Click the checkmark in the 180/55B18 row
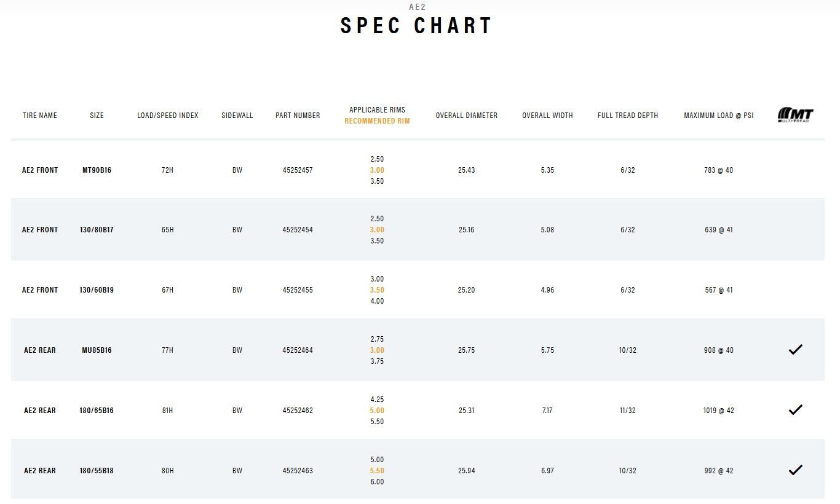The image size is (840, 504). (795, 470)
